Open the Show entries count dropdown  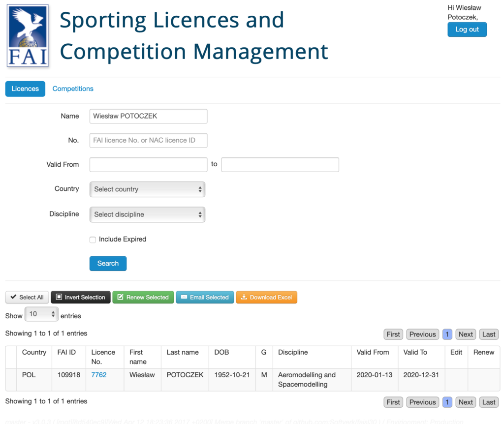pyautogui.click(x=41, y=314)
